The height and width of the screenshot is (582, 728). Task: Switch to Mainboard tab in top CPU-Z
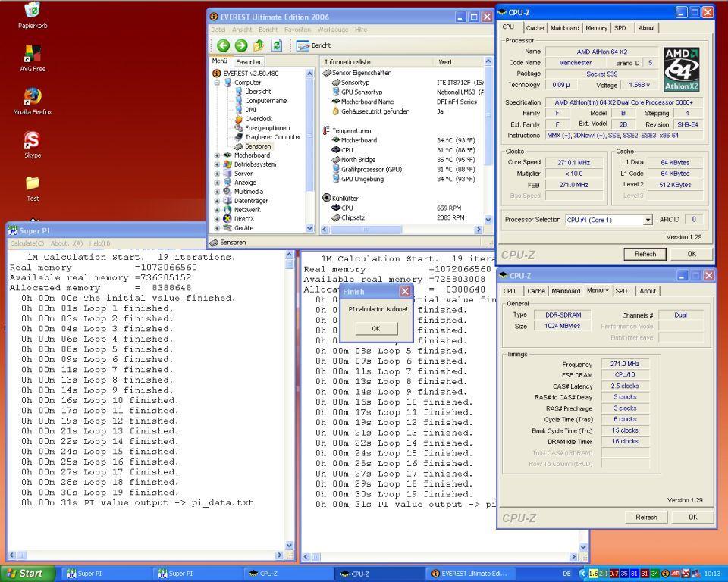[564, 28]
